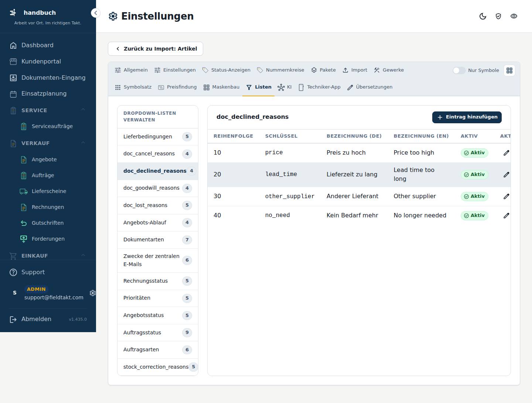Toggle Aktiv status for no_need row
The image size is (532, 403).
[x=474, y=216]
